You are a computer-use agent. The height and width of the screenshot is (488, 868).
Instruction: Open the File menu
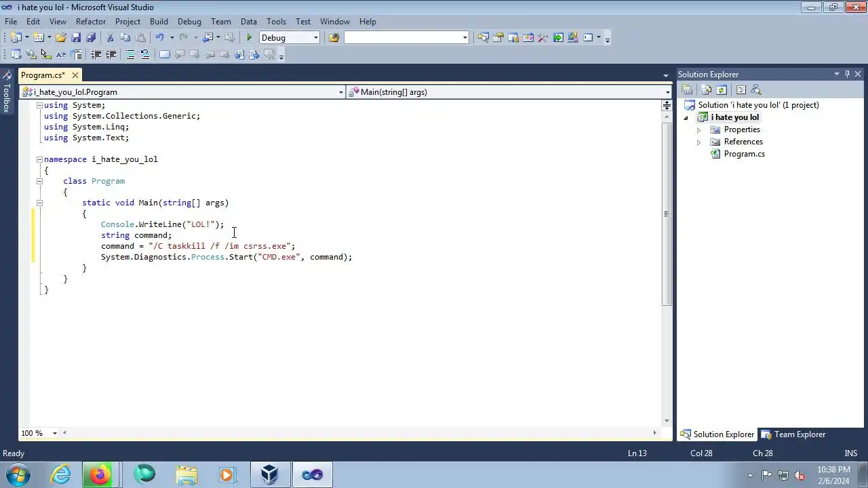click(x=11, y=22)
